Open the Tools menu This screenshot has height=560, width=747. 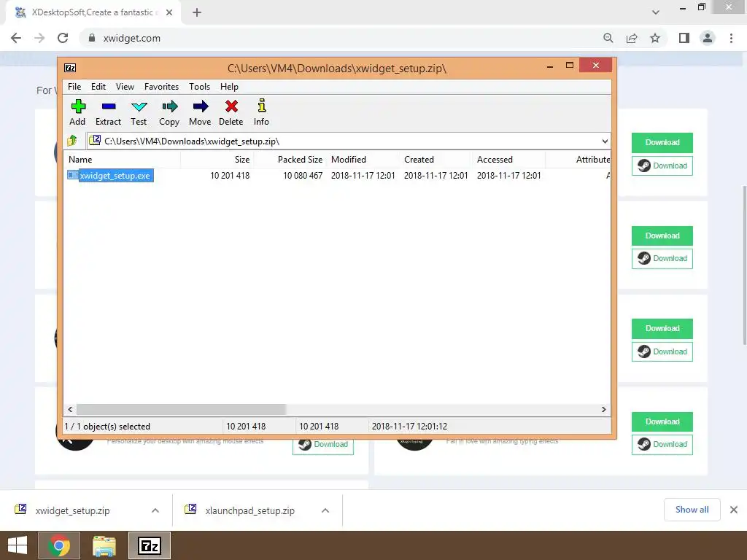pyautogui.click(x=199, y=87)
